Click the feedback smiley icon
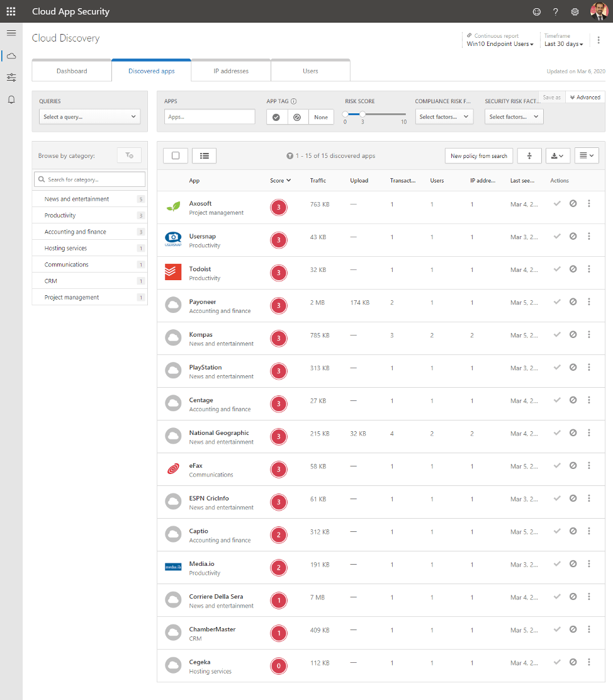Viewport: 613px width, 700px height. point(537,12)
